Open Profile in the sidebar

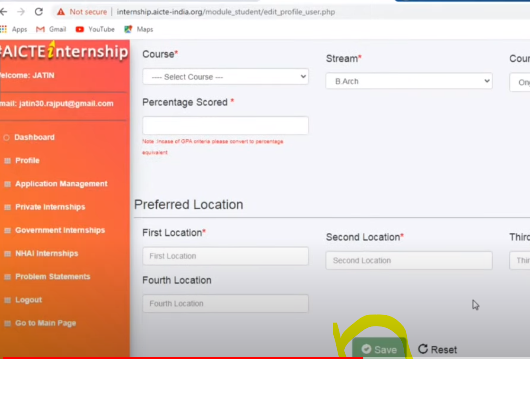tap(27, 161)
